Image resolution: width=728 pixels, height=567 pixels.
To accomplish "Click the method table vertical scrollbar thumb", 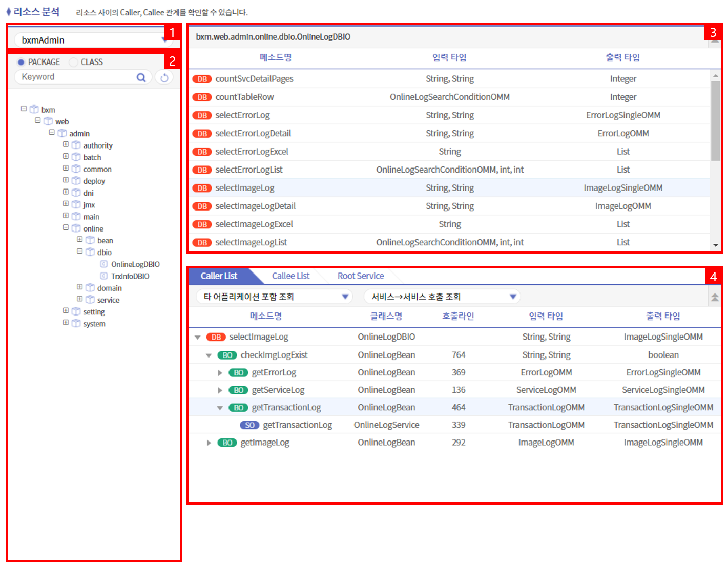I will 715,121.
